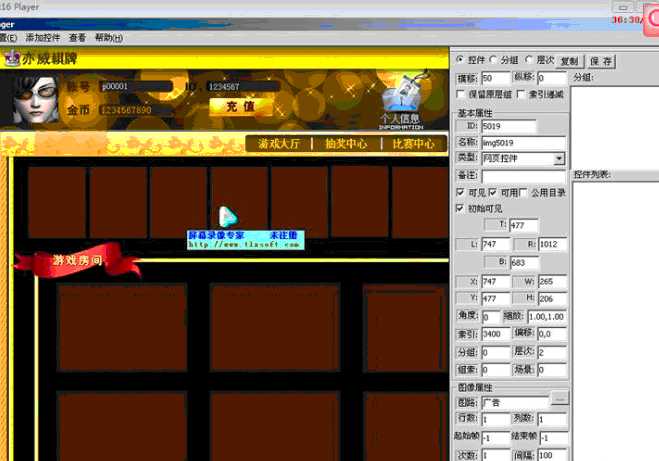Enable the 保留原层组 checkbox
Image resolution: width=659 pixels, height=461 pixels.
pos(460,93)
